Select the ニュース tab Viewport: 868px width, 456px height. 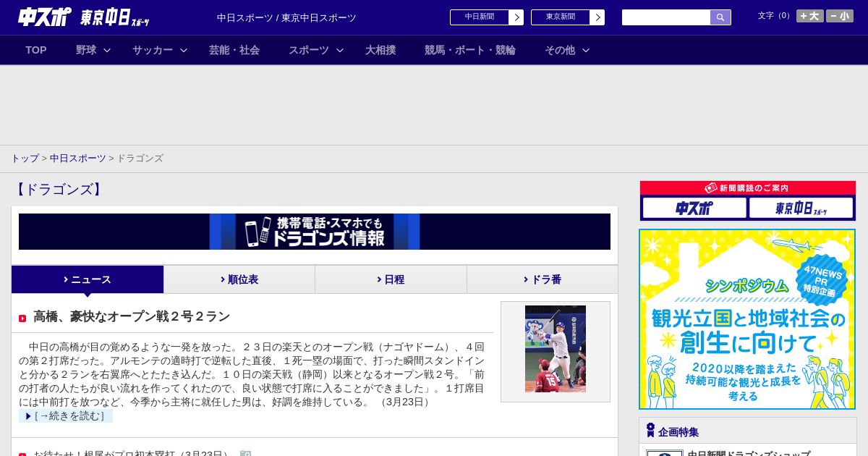pos(88,279)
